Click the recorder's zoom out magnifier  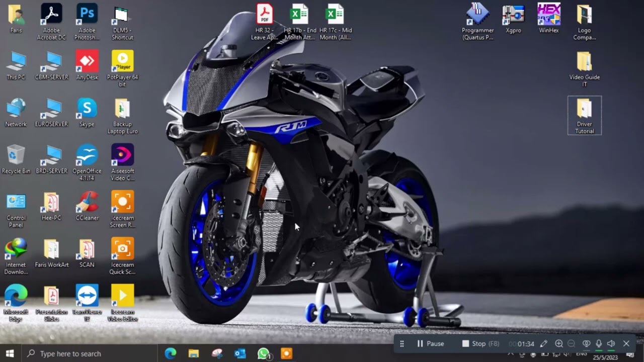click(x=571, y=343)
